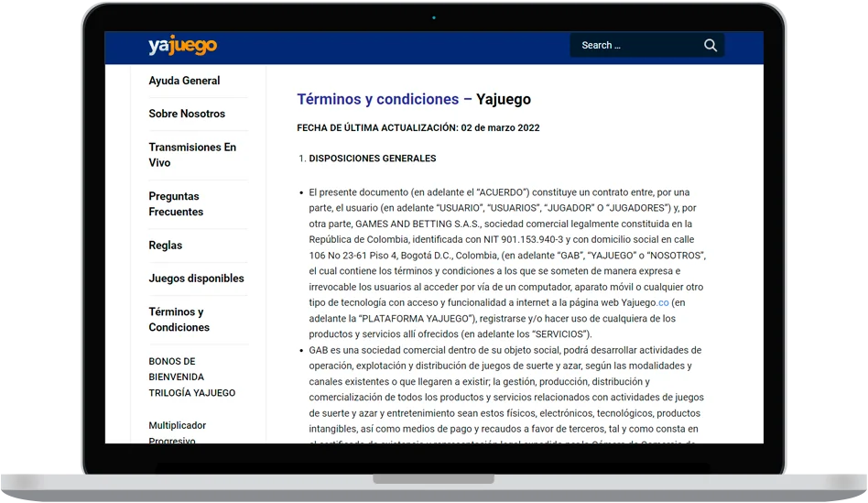
Task: Open Multiplicador Progresivo link
Action: 177,432
